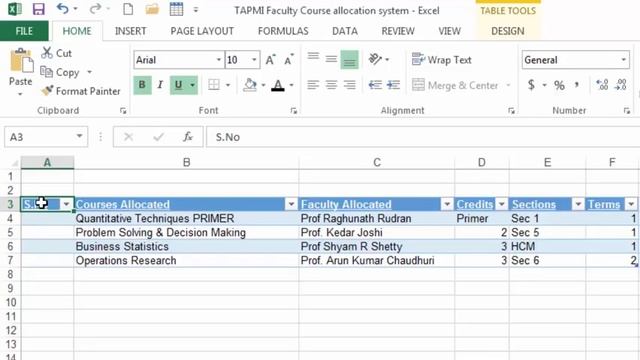This screenshot has height=360, width=640.
Task: Open the Font dialog launcher
Action: [293, 111]
